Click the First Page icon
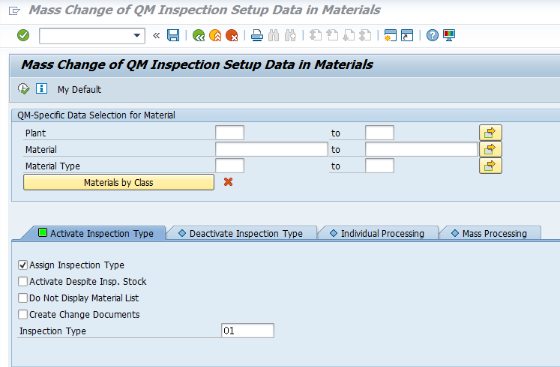 point(315,35)
